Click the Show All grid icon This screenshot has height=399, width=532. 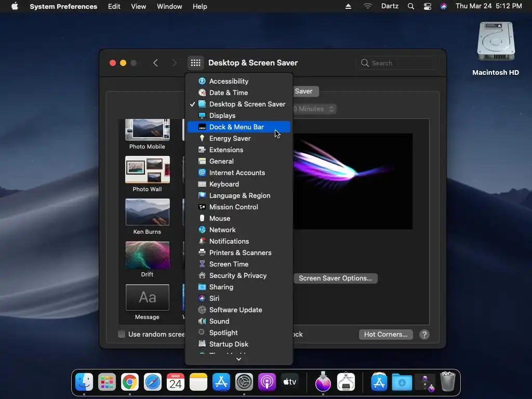(196, 63)
